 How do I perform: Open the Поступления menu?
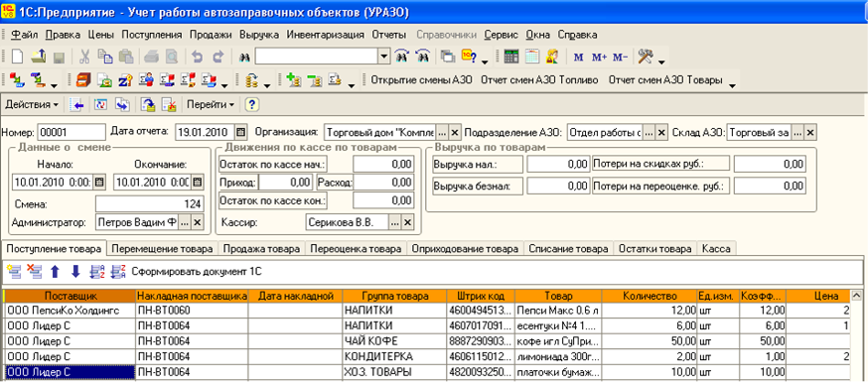[x=152, y=35]
